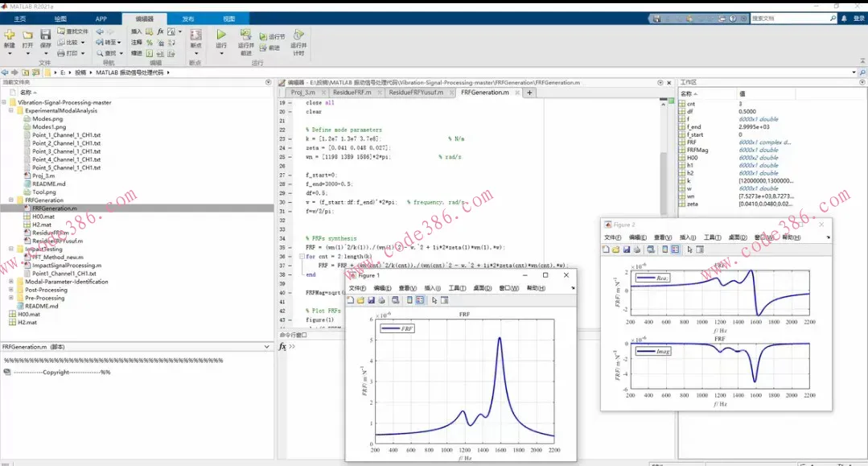Click the Breakpoints (断点) icon
Viewport: 868px width, 466px height.
[x=195, y=35]
